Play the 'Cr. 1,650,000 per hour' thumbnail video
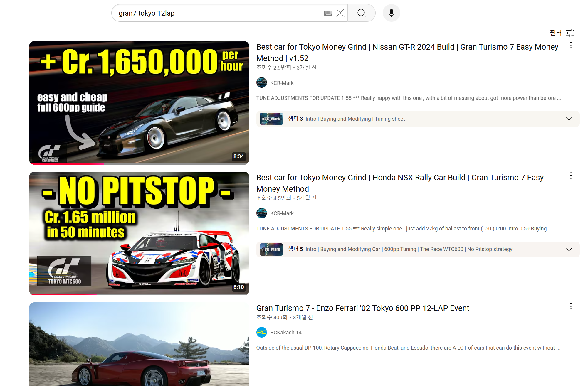This screenshot has height=386, width=588. coord(139,103)
